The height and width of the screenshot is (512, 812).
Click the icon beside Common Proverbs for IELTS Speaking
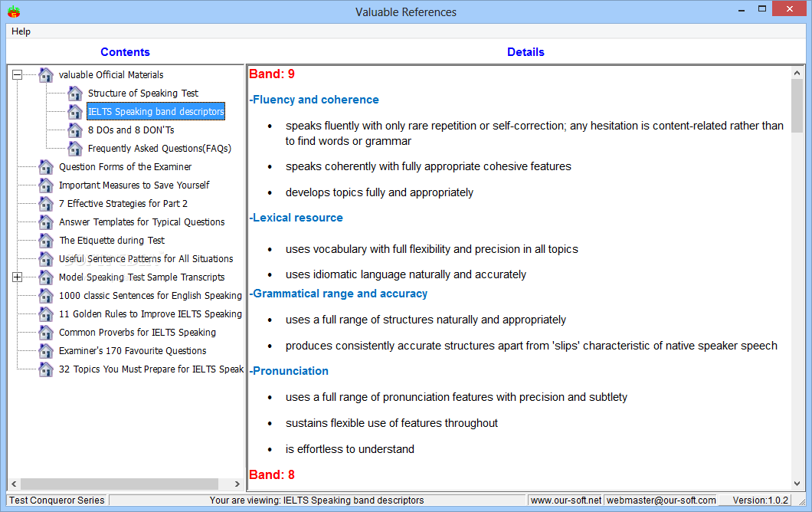click(46, 333)
